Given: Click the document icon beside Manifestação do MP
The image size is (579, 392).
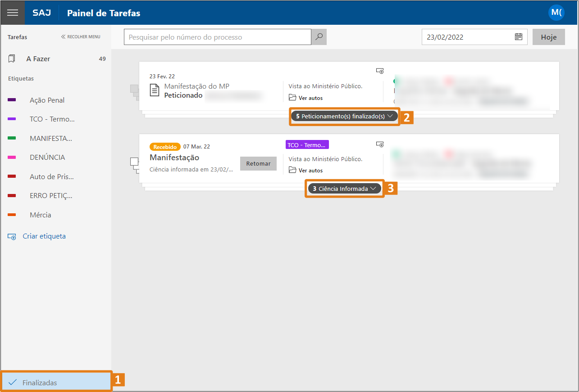Looking at the screenshot, I should click(x=155, y=90).
